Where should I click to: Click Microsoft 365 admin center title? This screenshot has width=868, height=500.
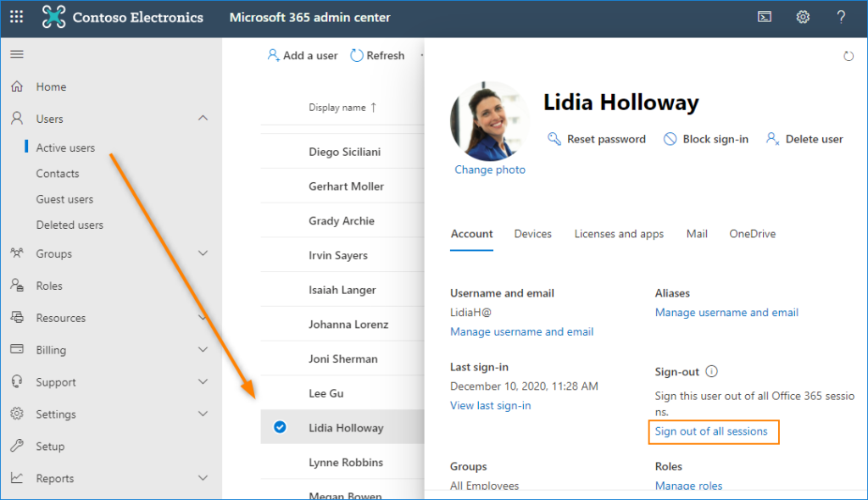coord(310,17)
